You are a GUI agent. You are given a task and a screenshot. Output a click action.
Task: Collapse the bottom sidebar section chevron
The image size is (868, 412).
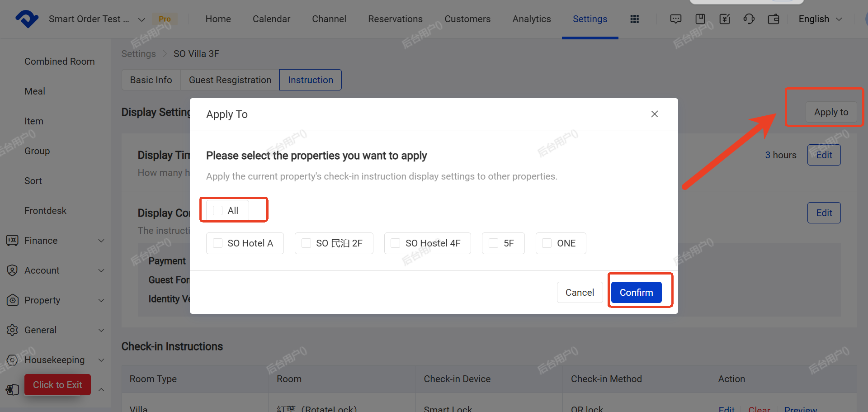[101, 390]
